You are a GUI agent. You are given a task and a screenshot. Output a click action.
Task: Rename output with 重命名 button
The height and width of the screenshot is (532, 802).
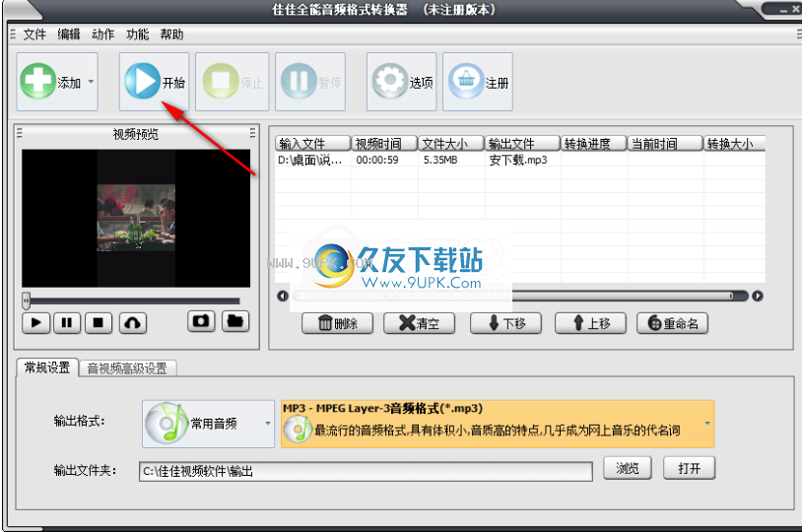673,323
